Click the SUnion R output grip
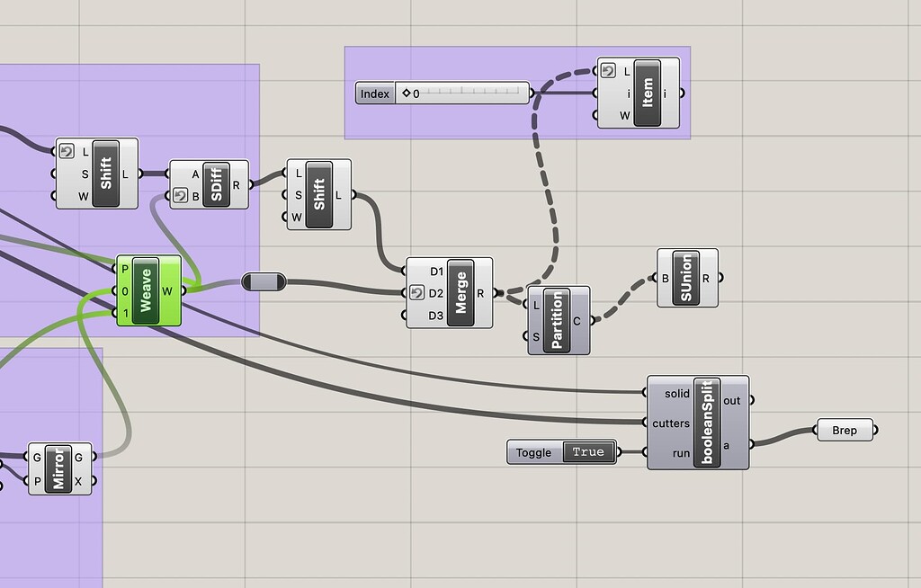 coord(720,278)
